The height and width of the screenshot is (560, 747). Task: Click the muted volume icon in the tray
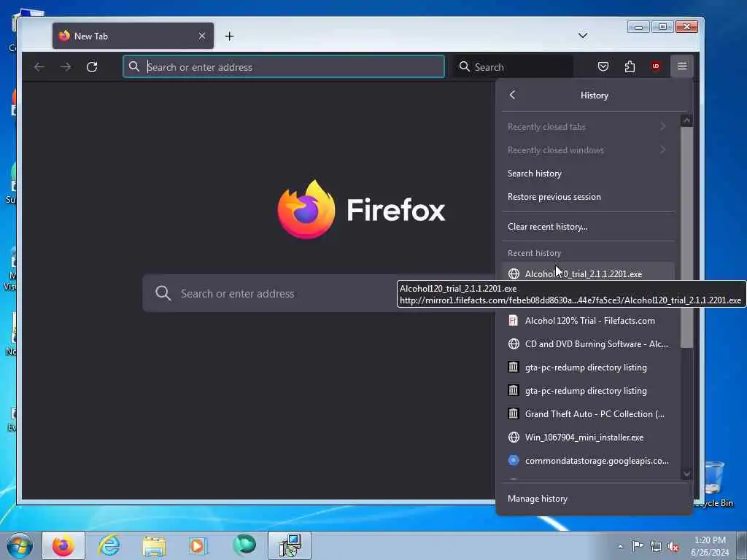(673, 546)
